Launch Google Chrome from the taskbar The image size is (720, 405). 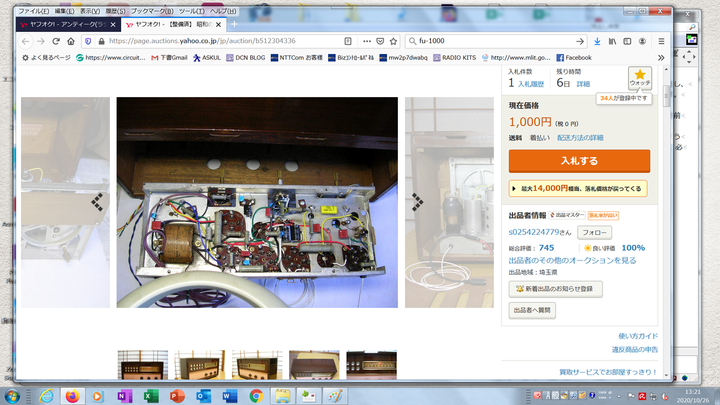pos(255,395)
